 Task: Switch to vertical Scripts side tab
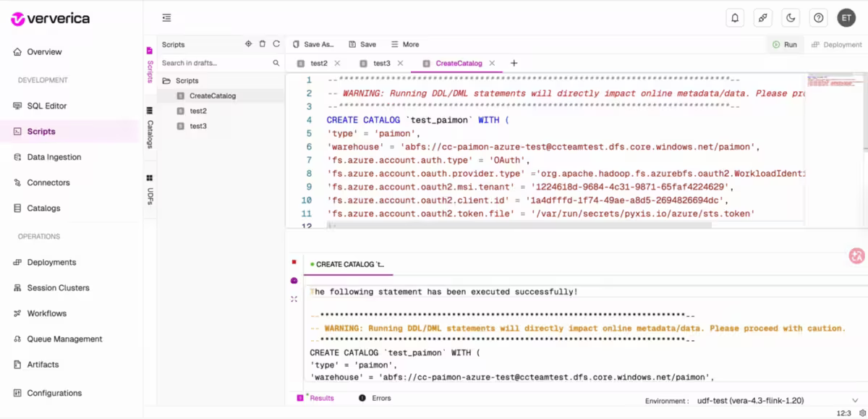(x=150, y=65)
